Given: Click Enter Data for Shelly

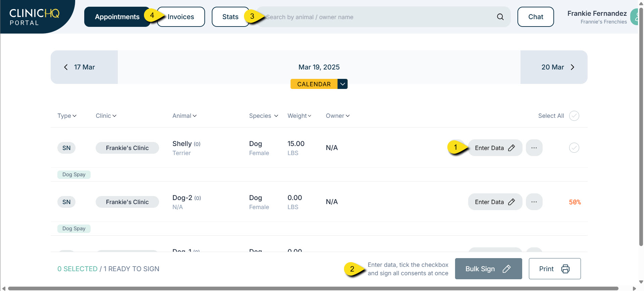Looking at the screenshot, I should [495, 148].
